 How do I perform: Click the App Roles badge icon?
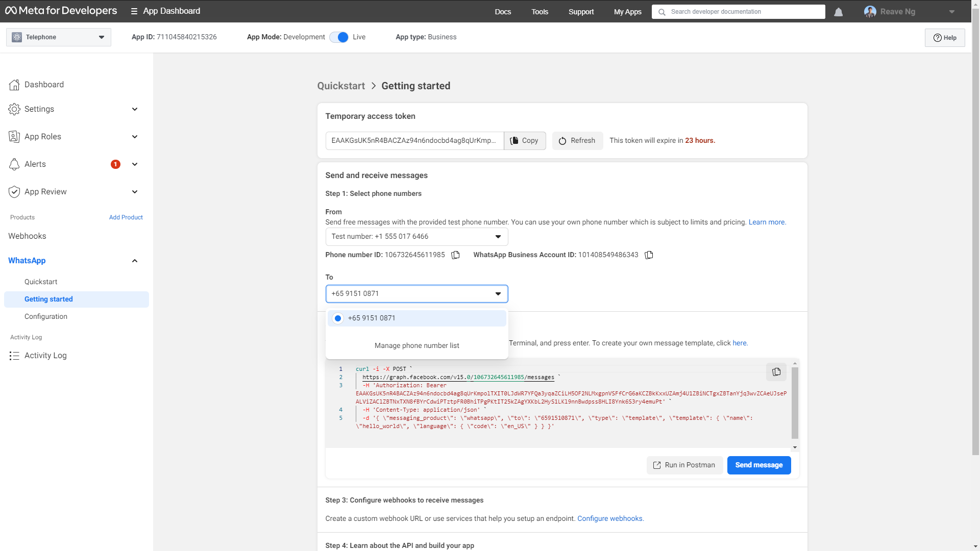[x=14, y=137]
